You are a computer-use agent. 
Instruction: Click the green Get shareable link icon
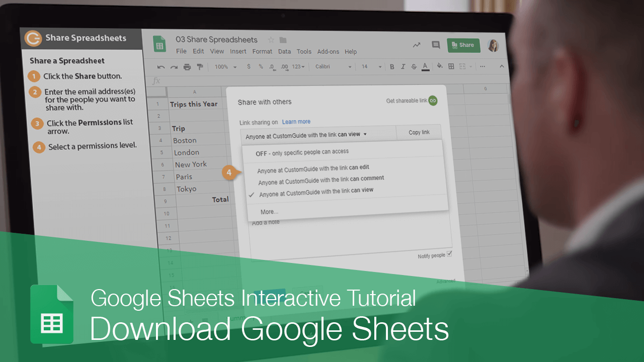tap(434, 101)
